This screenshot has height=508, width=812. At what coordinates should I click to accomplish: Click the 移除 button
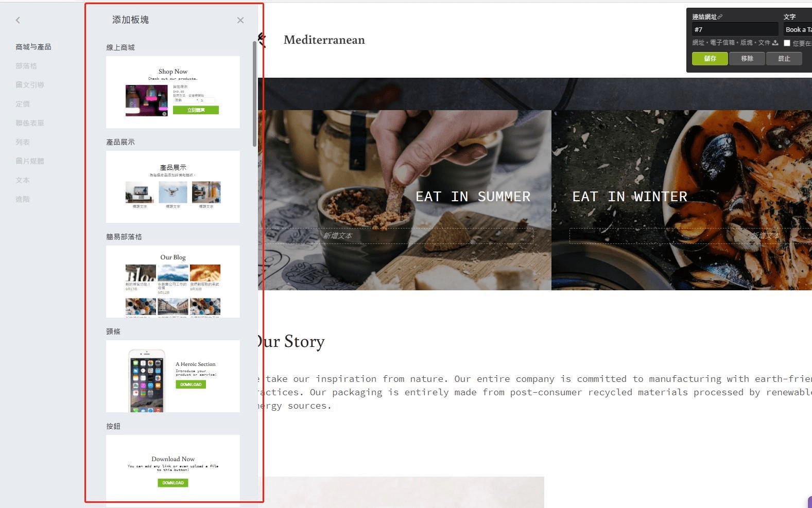pyautogui.click(x=747, y=59)
